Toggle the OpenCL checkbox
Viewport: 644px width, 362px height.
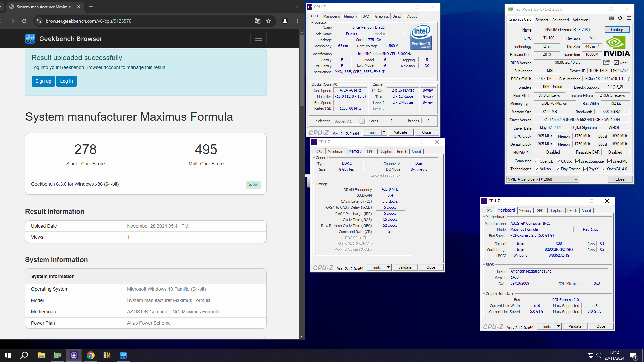[x=537, y=161]
